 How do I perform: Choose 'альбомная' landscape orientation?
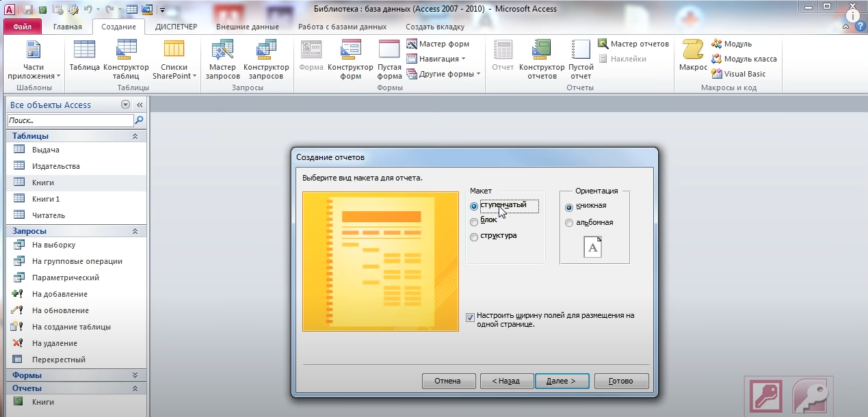[569, 223]
